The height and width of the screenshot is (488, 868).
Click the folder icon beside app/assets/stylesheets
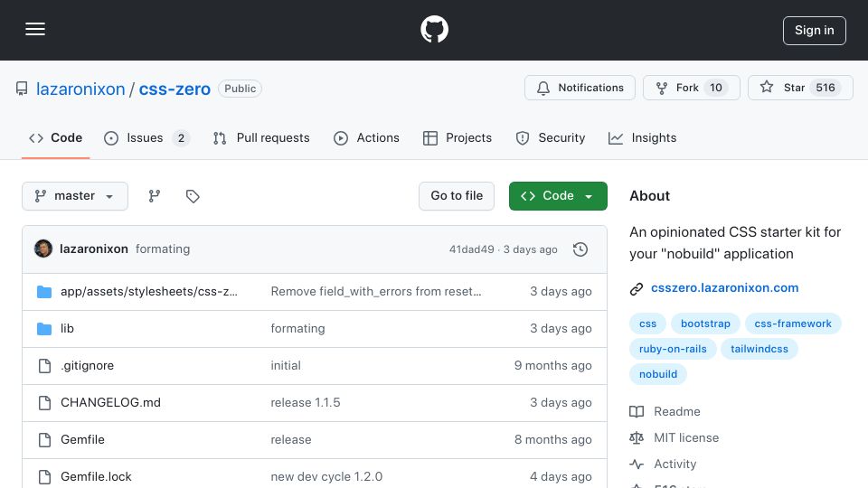(44, 292)
